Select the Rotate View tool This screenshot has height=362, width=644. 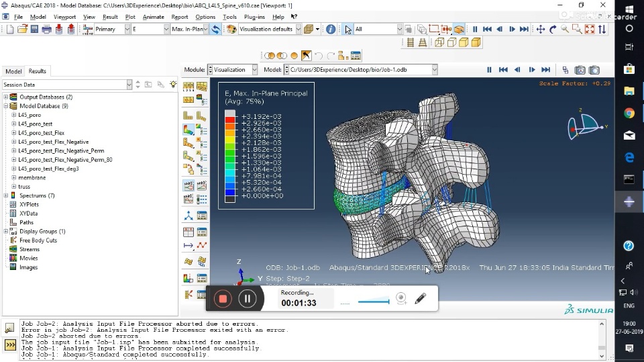click(553, 29)
